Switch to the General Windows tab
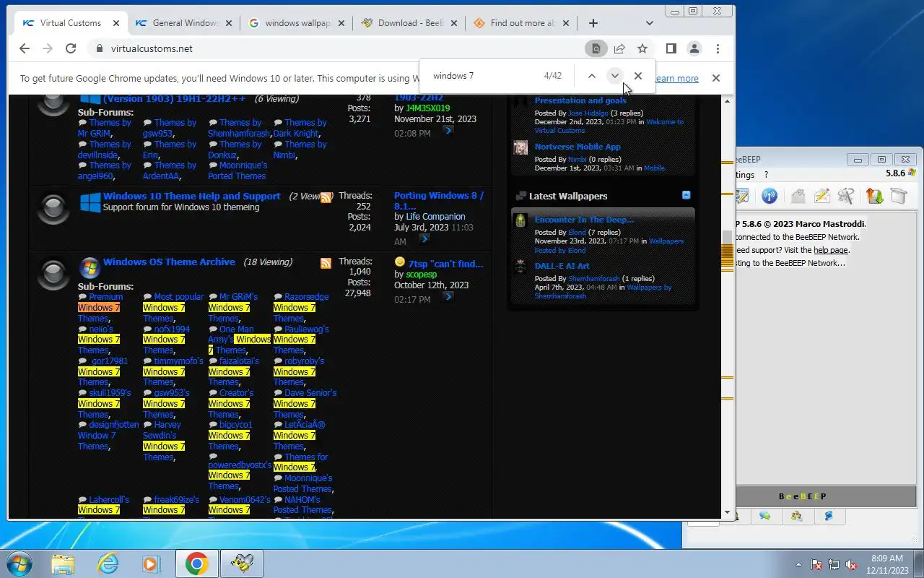The width and height of the screenshot is (924, 578). click(185, 23)
